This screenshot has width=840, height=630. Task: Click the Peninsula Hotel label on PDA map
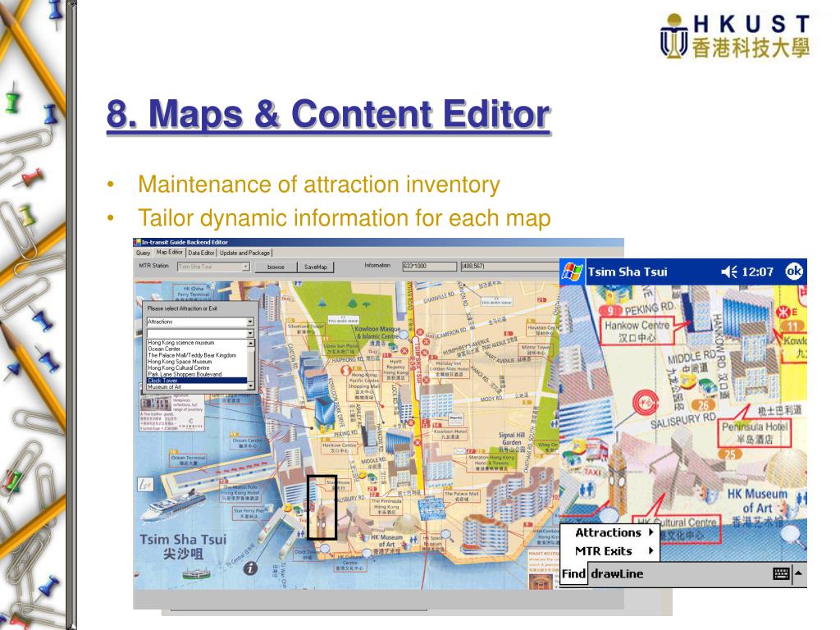pyautogui.click(x=755, y=433)
